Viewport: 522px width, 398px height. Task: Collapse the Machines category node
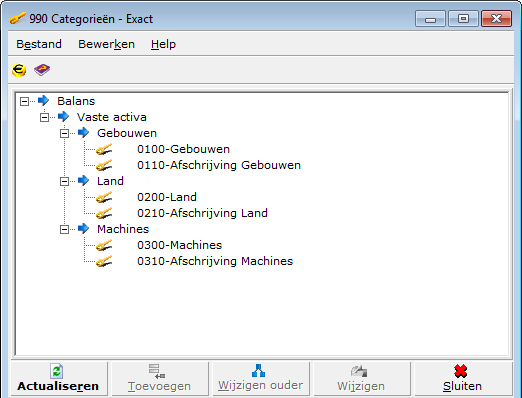[x=64, y=229]
